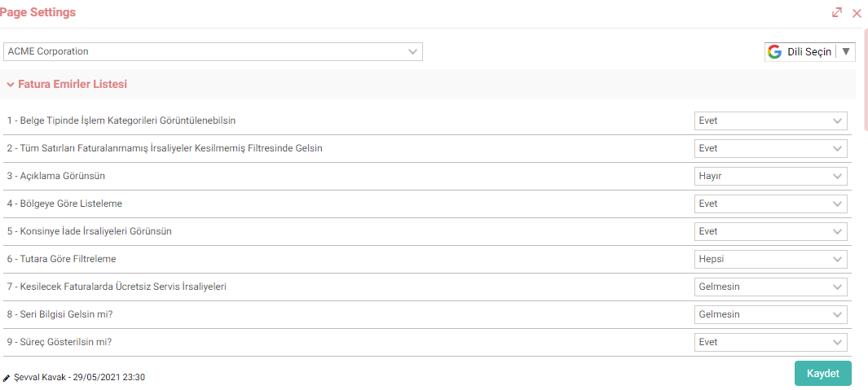The width and height of the screenshot is (868, 390).
Task: Close the Page Settings dialog
Action: coord(857,13)
